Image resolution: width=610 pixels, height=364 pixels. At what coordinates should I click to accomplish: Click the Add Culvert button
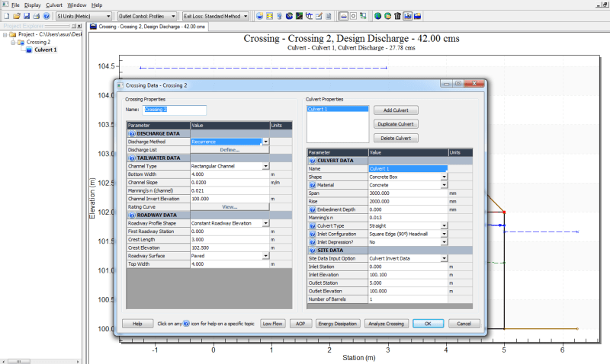(396, 110)
